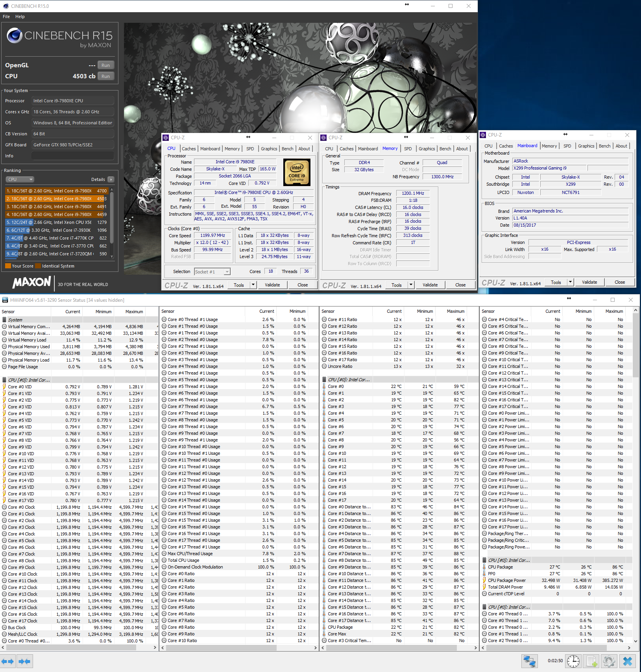Screen dimensions: 641x672
Task: Open About tab in CPU-Z Memory window
Action: (x=462, y=149)
